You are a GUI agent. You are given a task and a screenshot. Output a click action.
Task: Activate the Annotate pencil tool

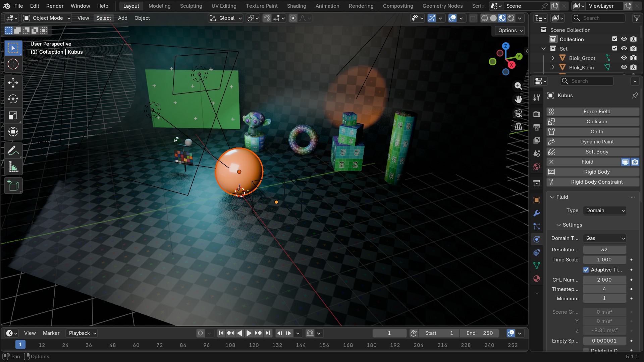[x=13, y=151]
